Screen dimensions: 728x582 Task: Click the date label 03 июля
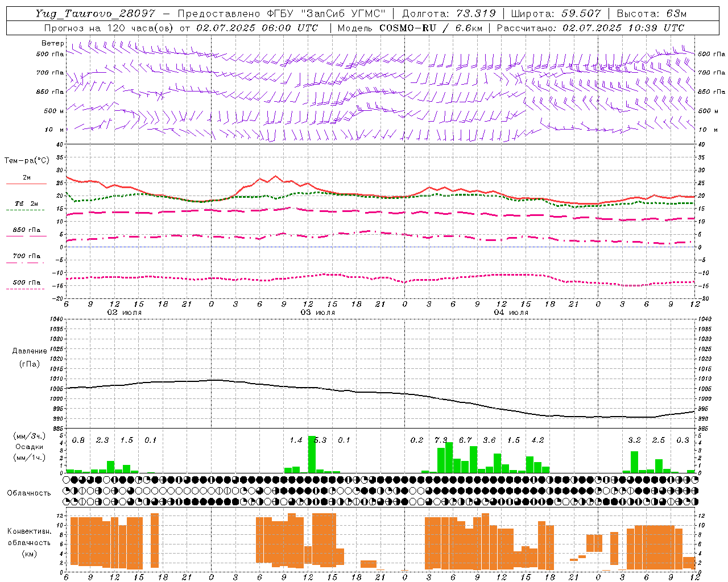point(318,313)
